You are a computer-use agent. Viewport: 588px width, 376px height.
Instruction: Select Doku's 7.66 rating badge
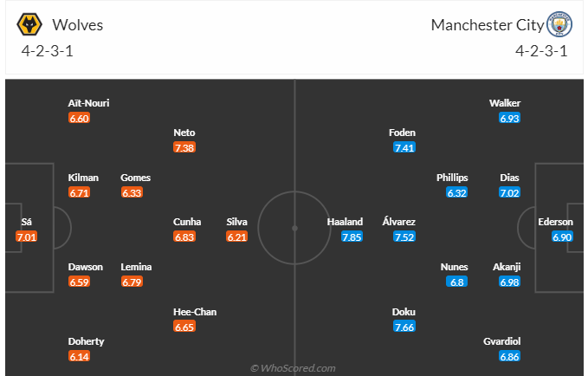click(x=404, y=327)
